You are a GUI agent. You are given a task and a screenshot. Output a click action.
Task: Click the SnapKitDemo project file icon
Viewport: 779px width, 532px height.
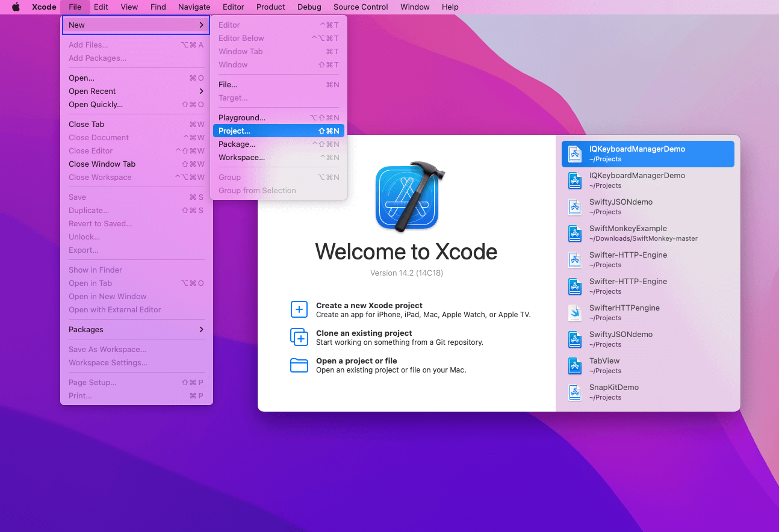click(575, 392)
